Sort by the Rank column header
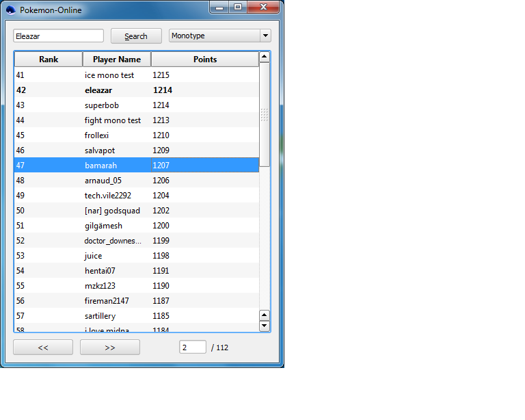 point(49,60)
